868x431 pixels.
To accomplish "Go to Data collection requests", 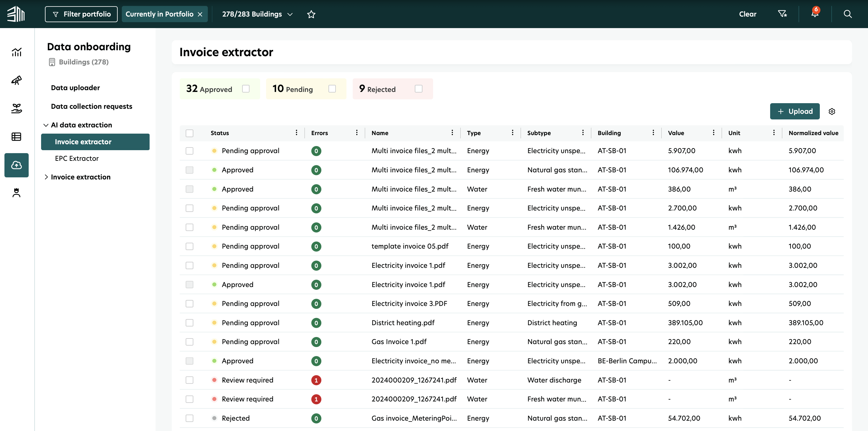I will point(91,106).
